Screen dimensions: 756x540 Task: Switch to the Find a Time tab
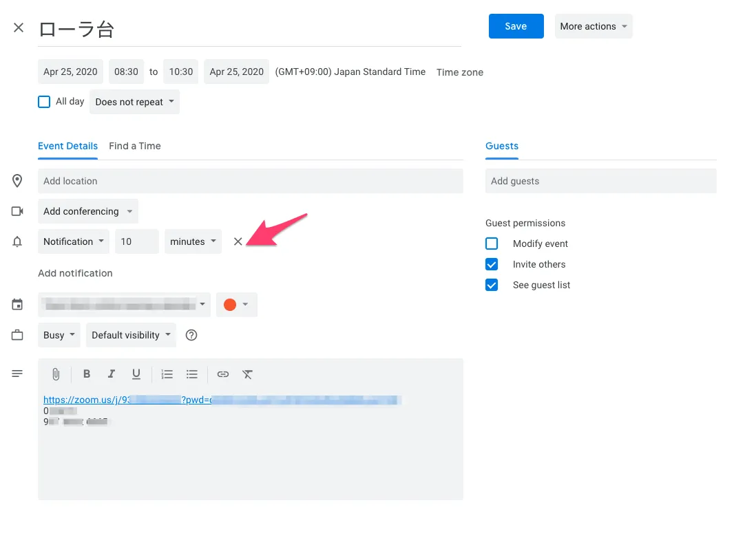pos(135,146)
